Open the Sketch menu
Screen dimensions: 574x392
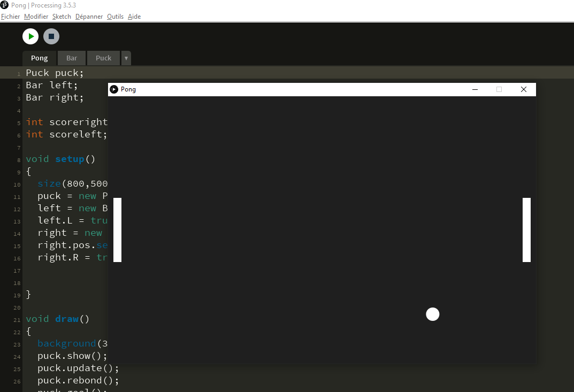62,17
